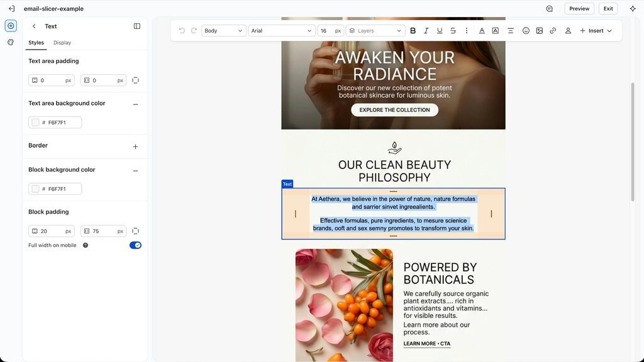Link text area padding sides icon

136,80
